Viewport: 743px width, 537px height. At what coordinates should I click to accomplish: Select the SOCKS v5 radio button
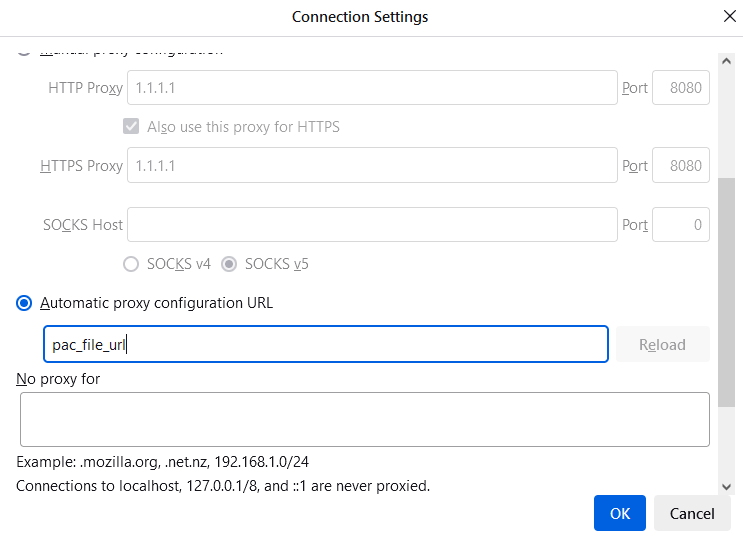(229, 264)
